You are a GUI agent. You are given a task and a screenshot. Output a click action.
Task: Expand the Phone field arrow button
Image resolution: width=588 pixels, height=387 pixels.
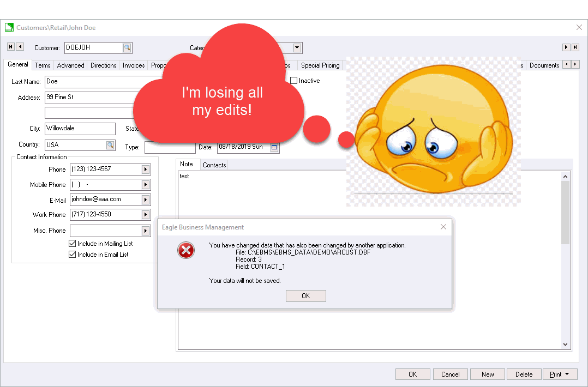point(146,170)
